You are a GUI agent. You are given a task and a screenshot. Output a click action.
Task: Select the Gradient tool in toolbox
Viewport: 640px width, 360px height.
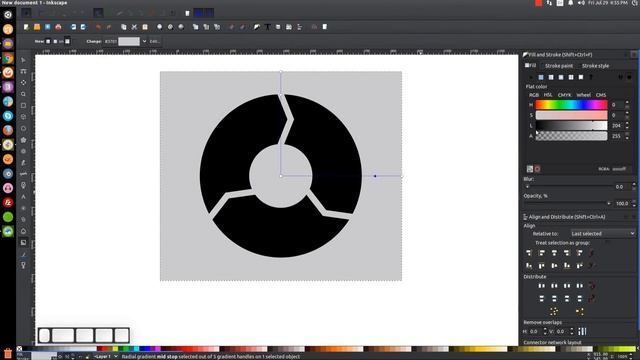23,242
